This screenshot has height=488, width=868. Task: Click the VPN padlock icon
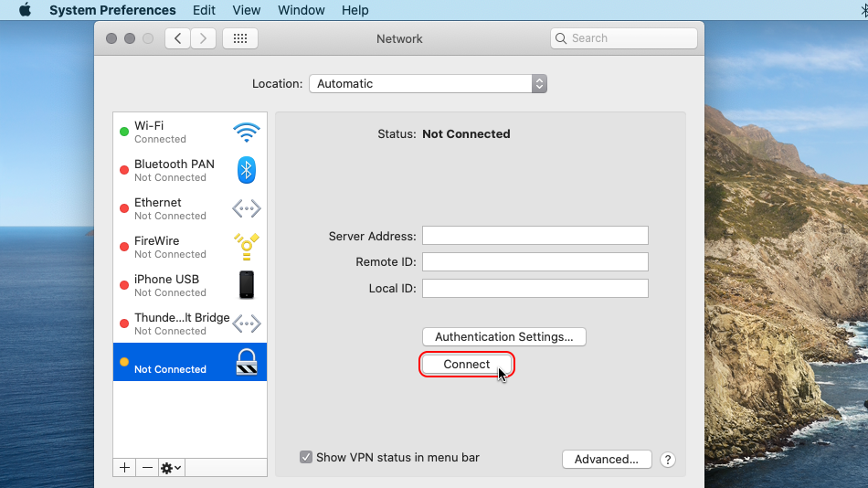tap(246, 362)
